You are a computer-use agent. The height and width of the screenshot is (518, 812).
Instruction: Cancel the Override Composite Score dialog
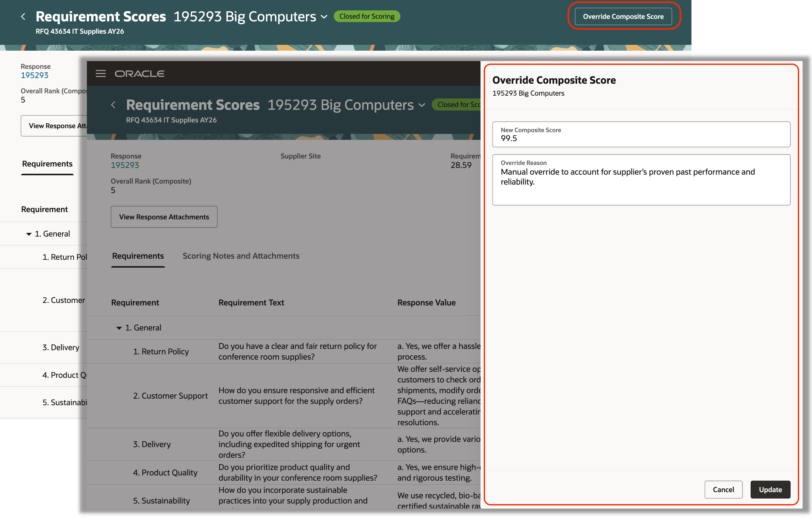tap(724, 489)
